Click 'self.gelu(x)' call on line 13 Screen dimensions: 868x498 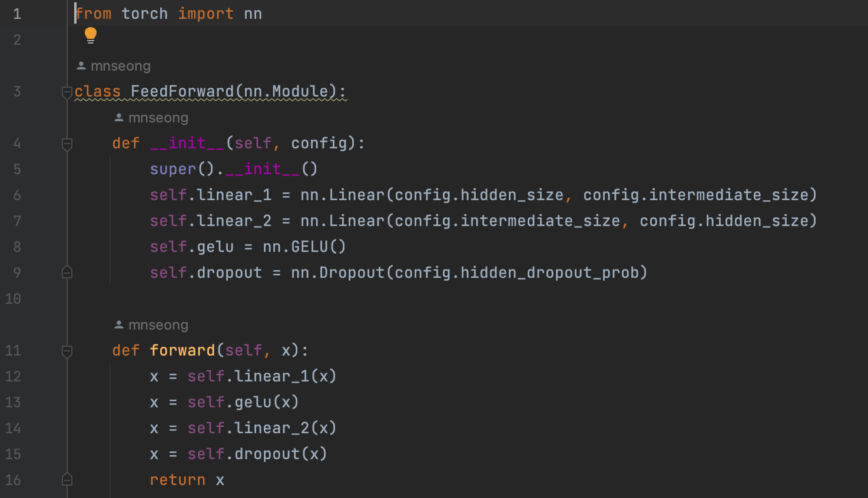pos(244,402)
